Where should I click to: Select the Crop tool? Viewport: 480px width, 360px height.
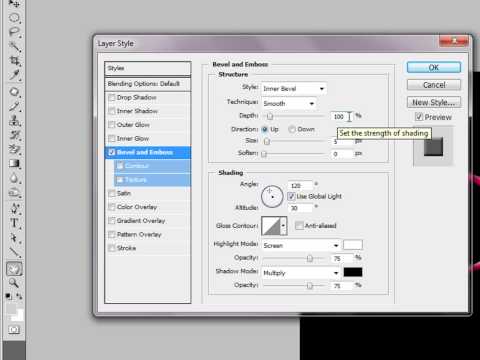(x=14, y=61)
